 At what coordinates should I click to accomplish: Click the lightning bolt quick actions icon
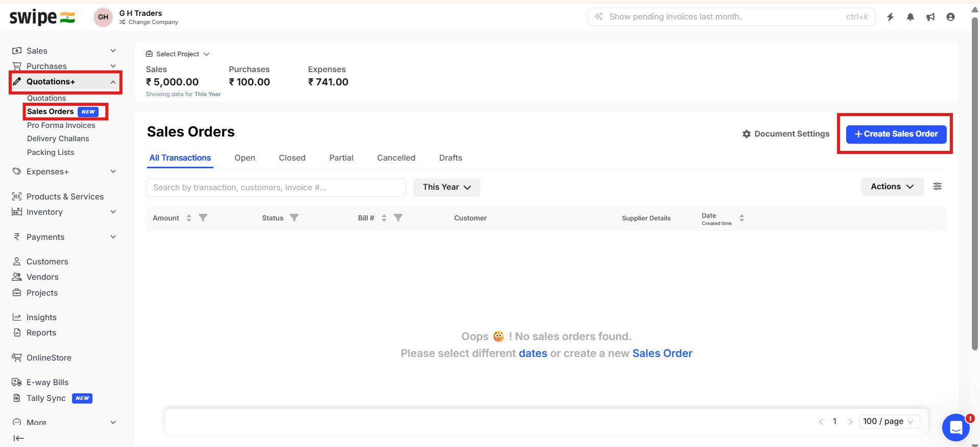point(890,17)
